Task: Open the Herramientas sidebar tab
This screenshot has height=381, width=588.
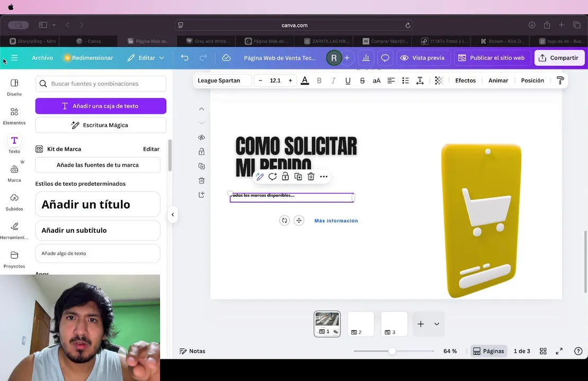Action: [x=14, y=231]
